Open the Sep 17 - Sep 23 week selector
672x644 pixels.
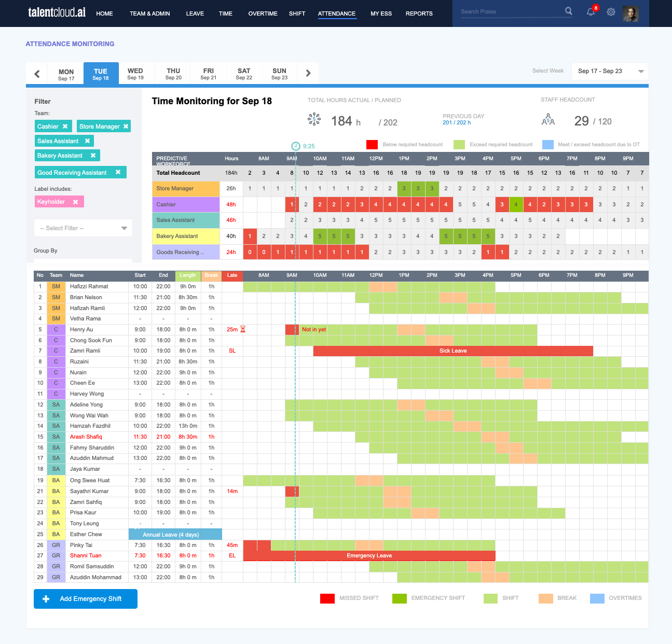click(x=610, y=71)
